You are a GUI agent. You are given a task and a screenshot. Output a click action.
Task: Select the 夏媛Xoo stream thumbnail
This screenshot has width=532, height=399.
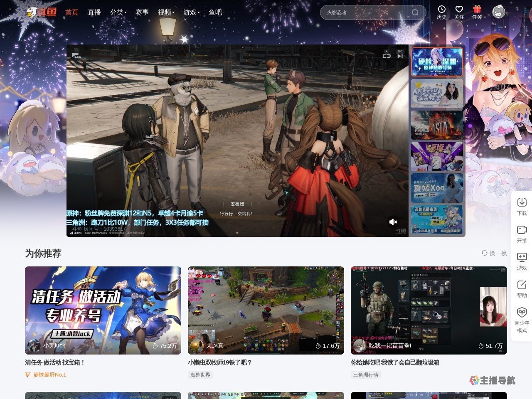tap(437, 188)
